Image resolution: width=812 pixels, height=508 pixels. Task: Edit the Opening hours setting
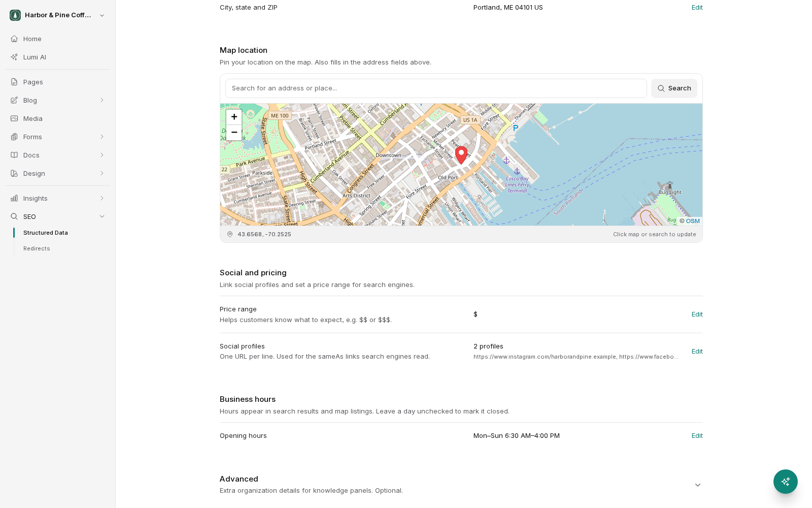tap(697, 435)
